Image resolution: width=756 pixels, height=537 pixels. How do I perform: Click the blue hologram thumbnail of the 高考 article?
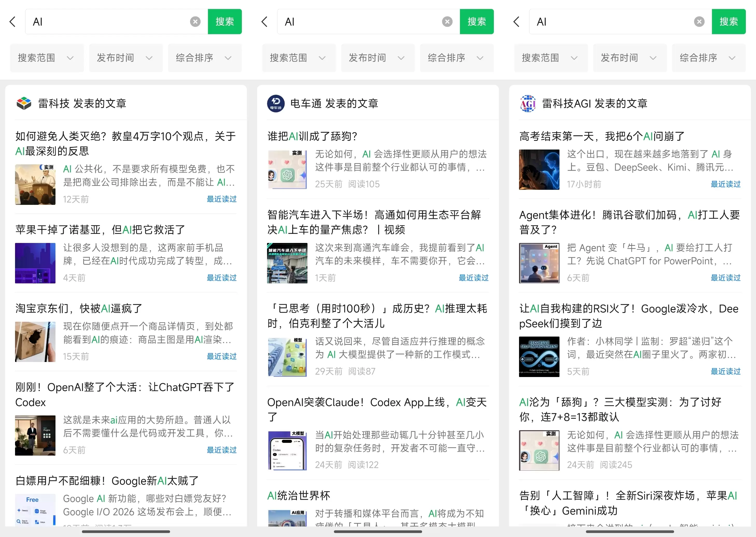[540, 170]
